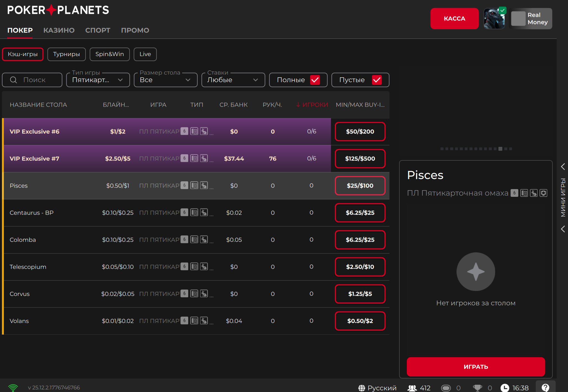The width and height of the screenshot is (568, 392).
Task: Sort by the Название стола column header
Action: 38,105
